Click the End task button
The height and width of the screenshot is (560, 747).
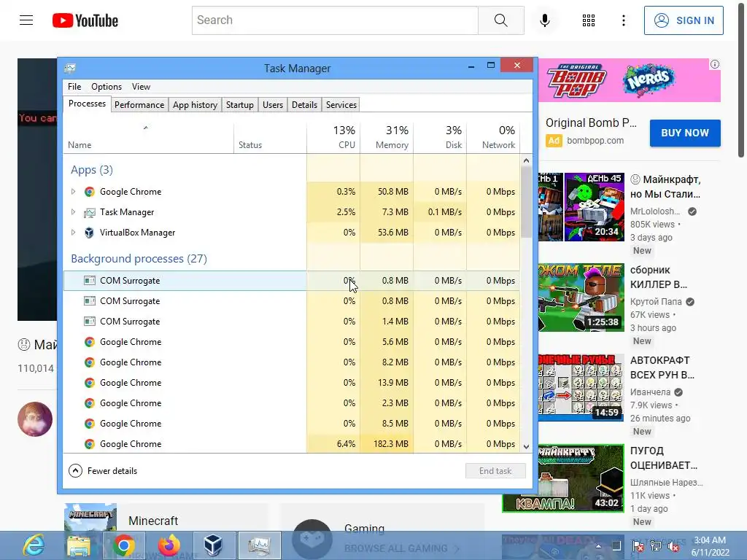pyautogui.click(x=495, y=471)
